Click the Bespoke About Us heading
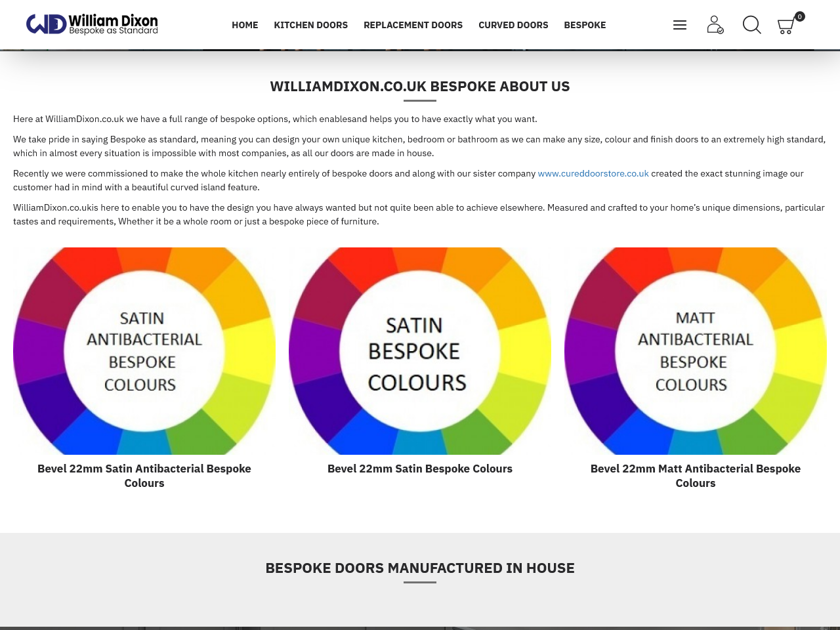The height and width of the screenshot is (630, 840). [x=420, y=87]
